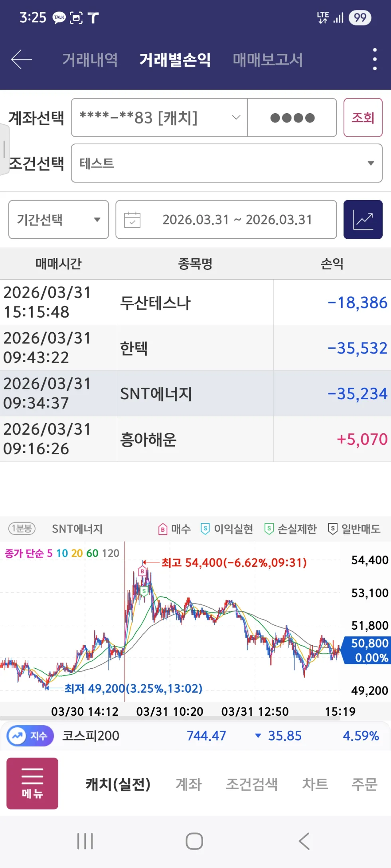
Task: Tap the 매수 buy marker legend icon
Action: tap(162, 529)
